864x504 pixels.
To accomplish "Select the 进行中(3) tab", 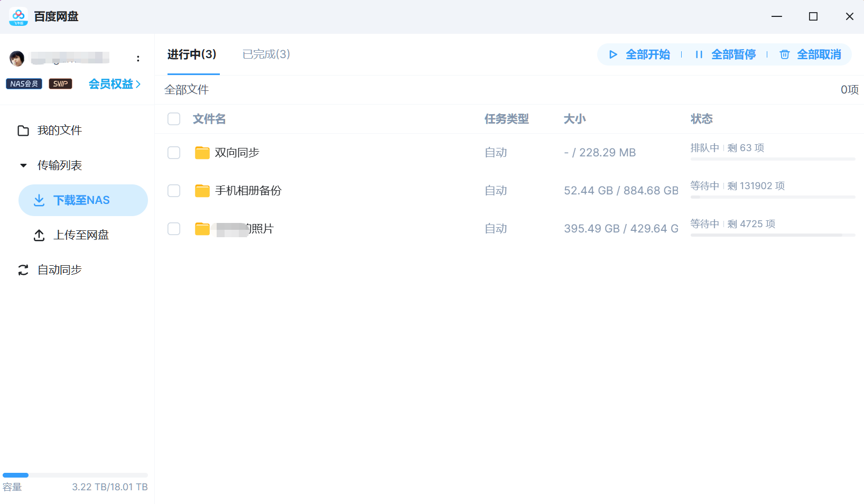I will click(x=192, y=54).
